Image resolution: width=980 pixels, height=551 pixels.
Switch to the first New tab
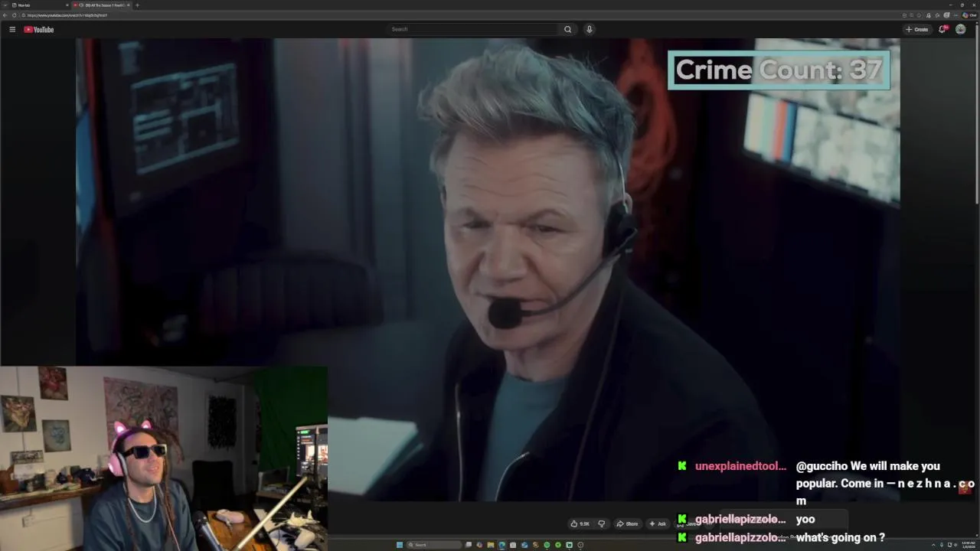pos(37,5)
